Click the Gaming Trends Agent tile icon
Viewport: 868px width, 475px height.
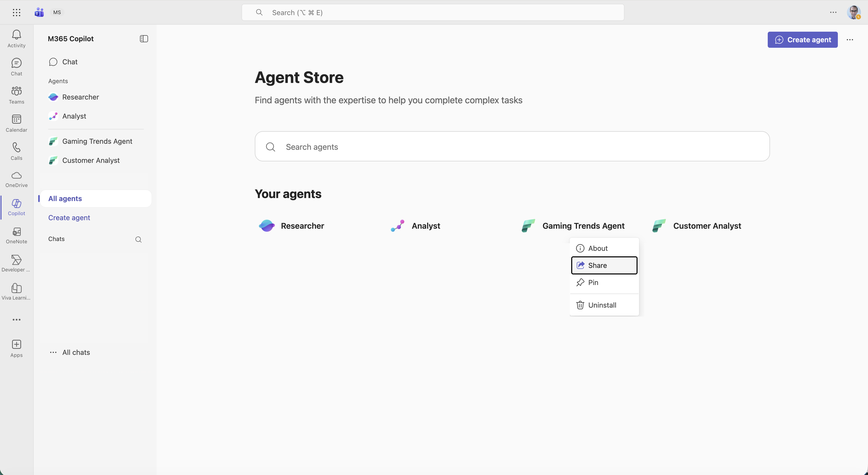pos(528,226)
